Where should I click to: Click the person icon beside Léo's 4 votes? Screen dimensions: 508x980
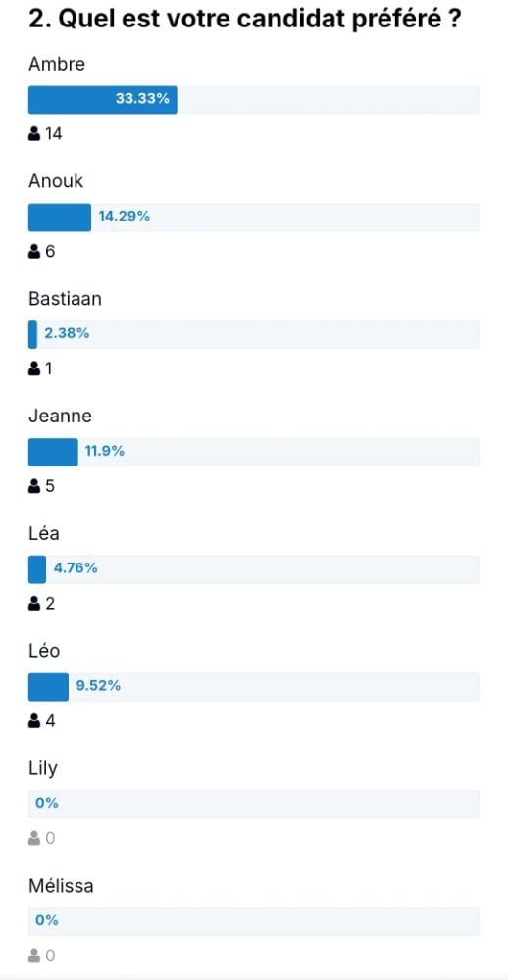34,721
